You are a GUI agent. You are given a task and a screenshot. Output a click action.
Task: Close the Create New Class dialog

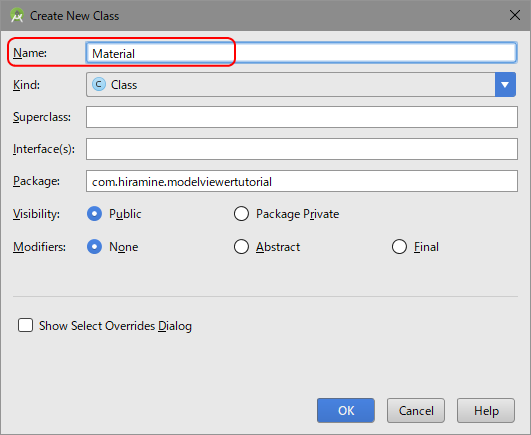coord(515,15)
